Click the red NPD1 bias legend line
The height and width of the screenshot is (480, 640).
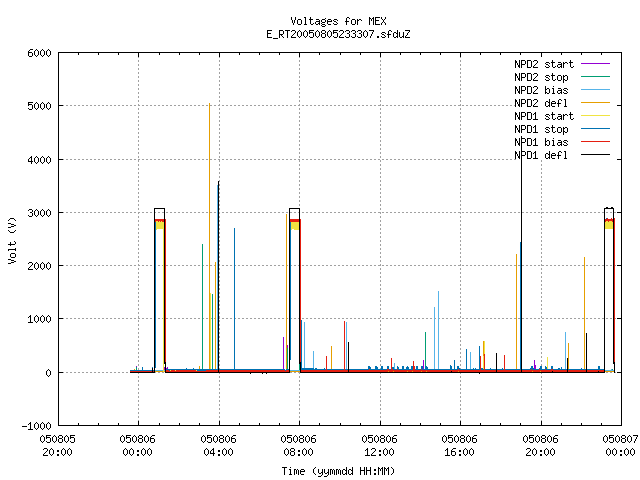595,142
